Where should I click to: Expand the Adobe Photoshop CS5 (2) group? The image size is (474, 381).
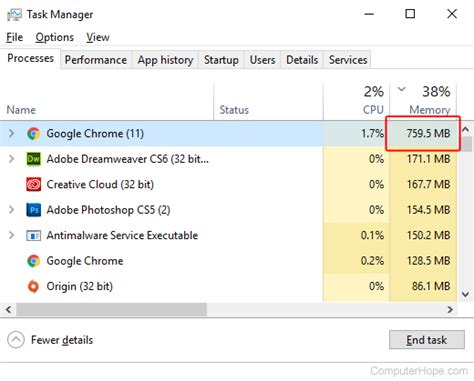[x=11, y=210]
